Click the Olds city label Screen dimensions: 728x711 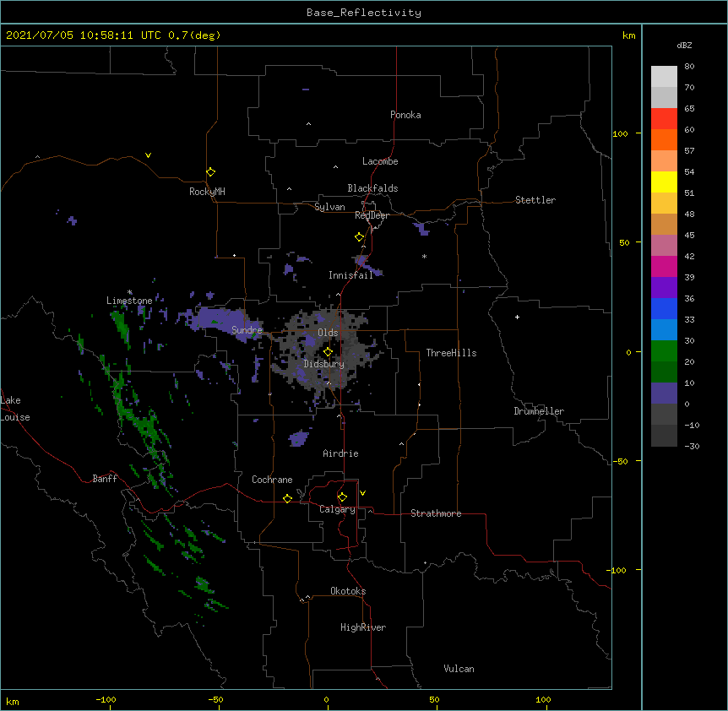(328, 333)
